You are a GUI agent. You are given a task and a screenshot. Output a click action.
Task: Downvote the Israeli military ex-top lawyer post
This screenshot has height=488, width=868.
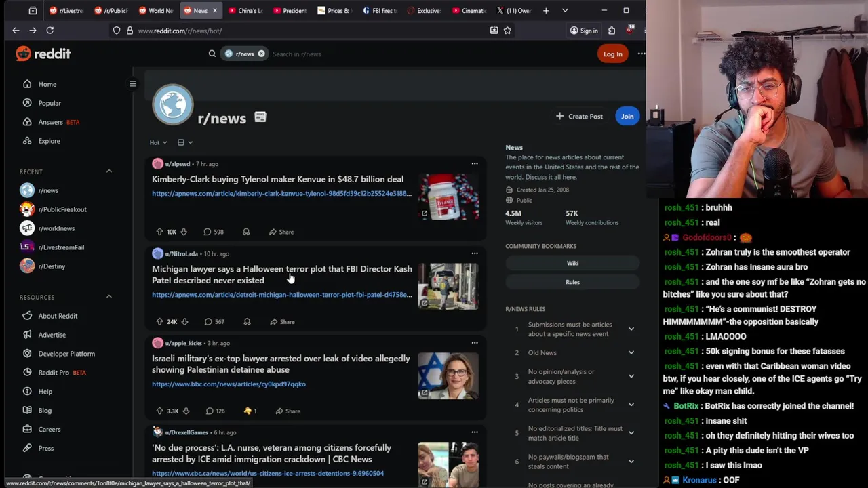(186, 411)
